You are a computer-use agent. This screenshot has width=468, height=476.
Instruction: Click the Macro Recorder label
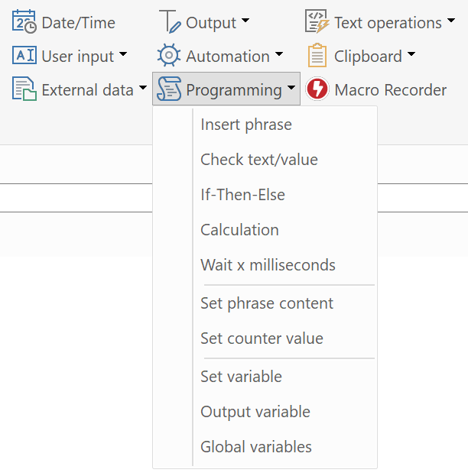coord(391,90)
